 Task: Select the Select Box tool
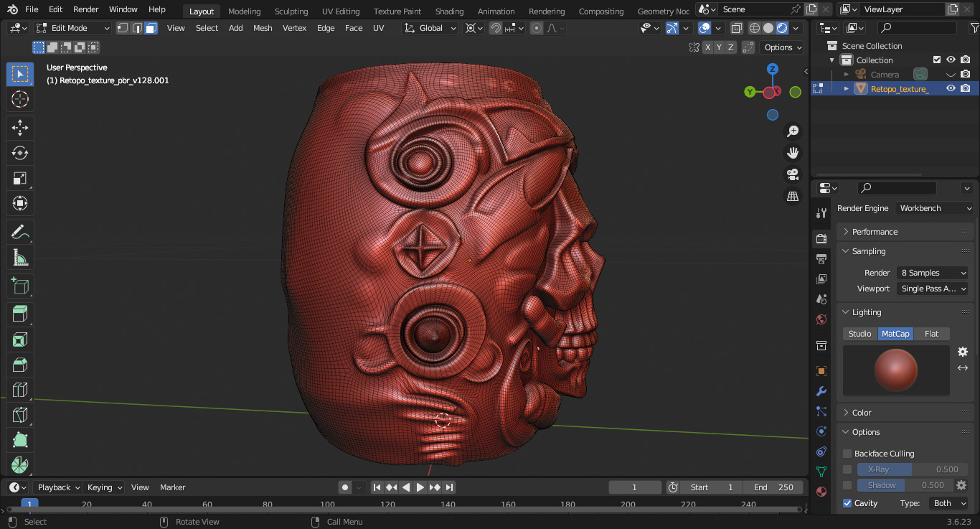point(20,74)
